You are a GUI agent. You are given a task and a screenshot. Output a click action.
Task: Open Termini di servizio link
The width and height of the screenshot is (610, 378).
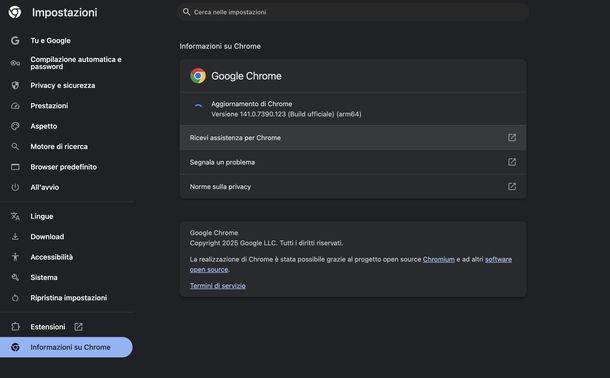coord(217,286)
